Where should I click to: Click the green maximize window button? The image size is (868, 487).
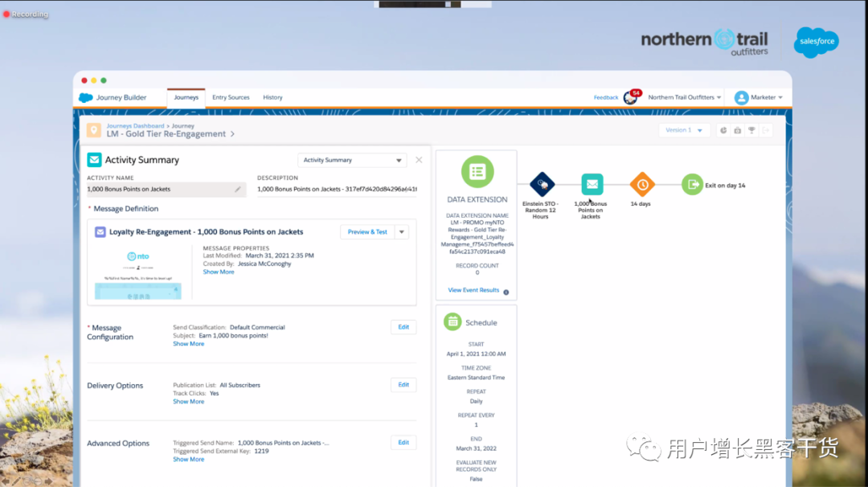tap(104, 80)
